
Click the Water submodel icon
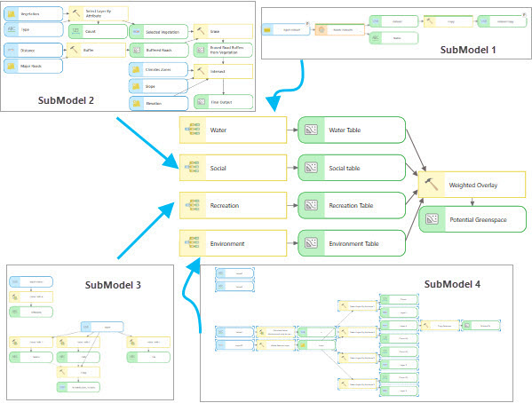193,130
